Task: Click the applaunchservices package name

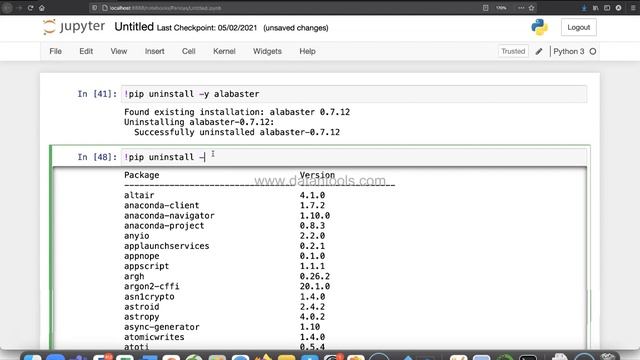Action: coord(167,246)
